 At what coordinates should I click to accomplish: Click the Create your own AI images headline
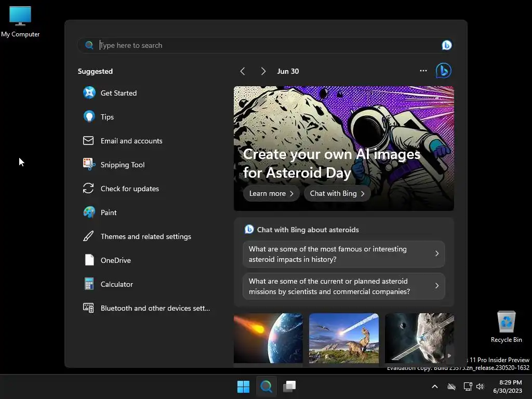point(331,164)
